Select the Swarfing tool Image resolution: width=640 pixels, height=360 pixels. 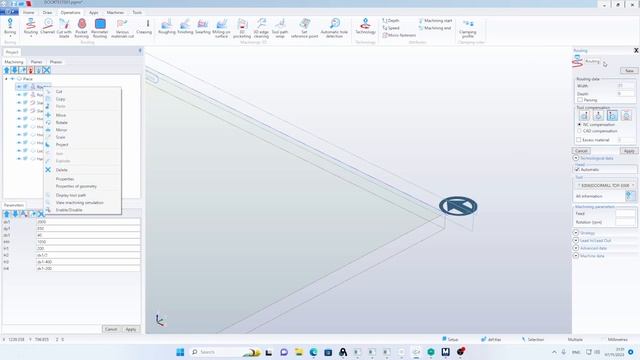(x=202, y=26)
